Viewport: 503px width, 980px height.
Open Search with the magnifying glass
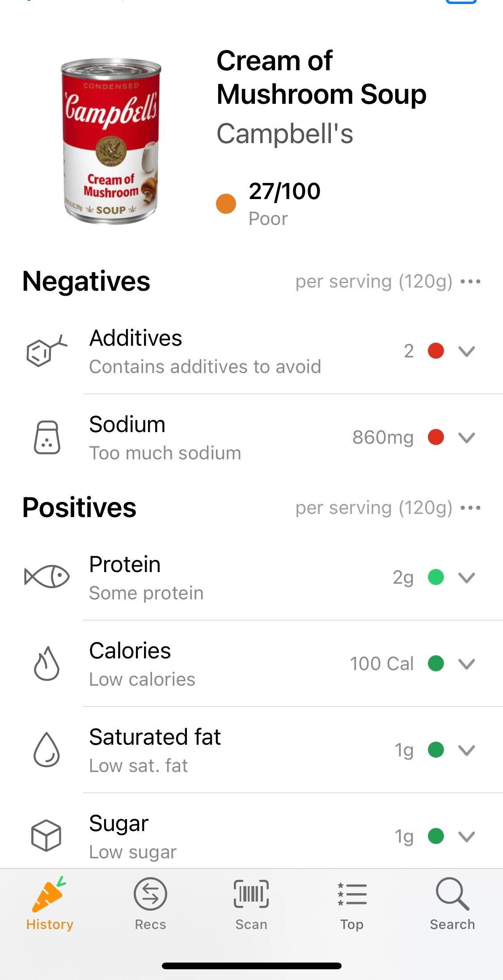point(452,895)
